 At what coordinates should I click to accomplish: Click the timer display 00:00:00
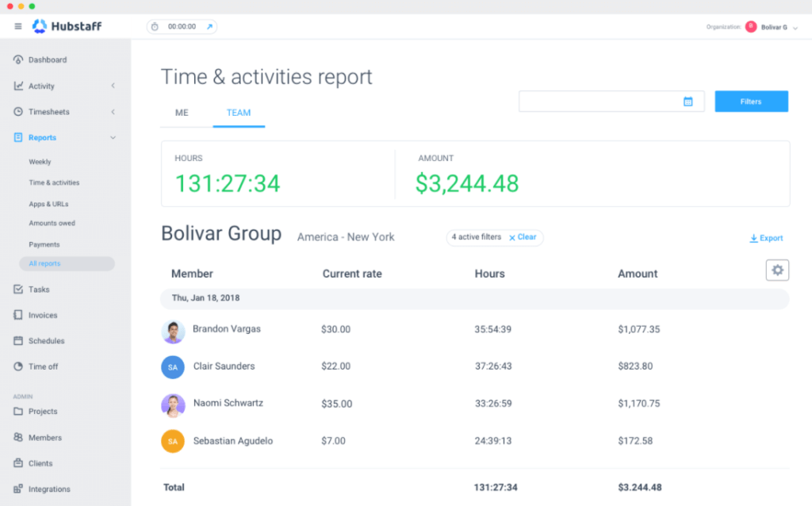182,26
